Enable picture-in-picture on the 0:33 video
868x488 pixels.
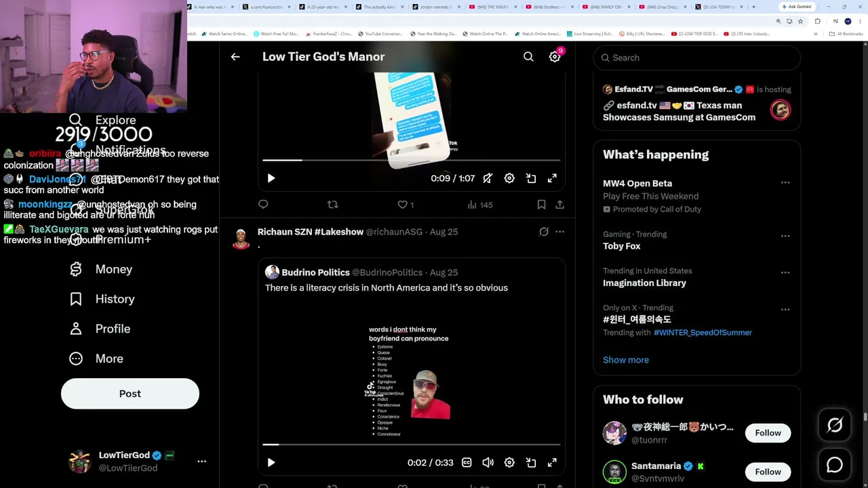click(531, 463)
